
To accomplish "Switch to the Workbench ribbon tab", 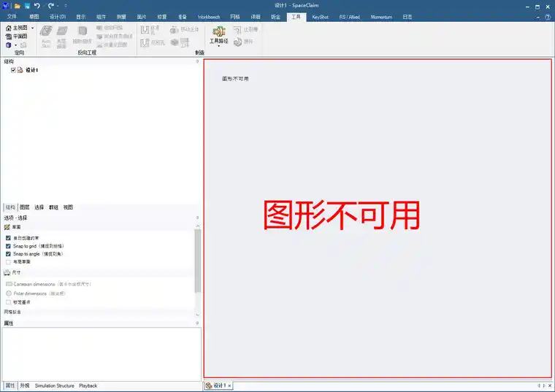I will [209, 17].
